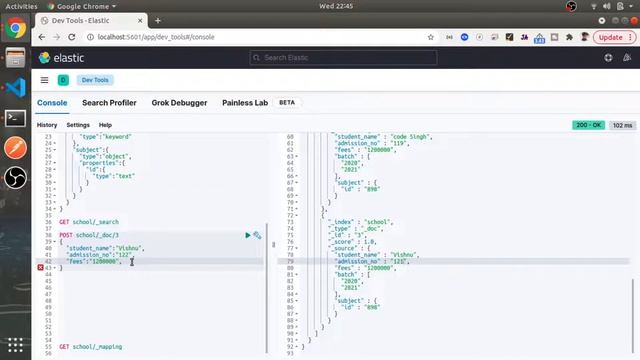640x360 pixels.
Task: Focus the Search Elastic field
Action: point(343,58)
